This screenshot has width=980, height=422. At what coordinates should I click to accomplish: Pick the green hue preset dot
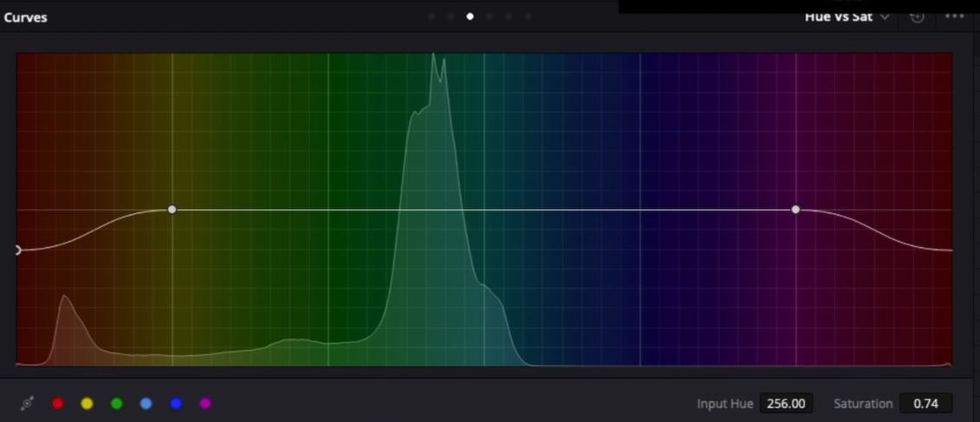[117, 404]
